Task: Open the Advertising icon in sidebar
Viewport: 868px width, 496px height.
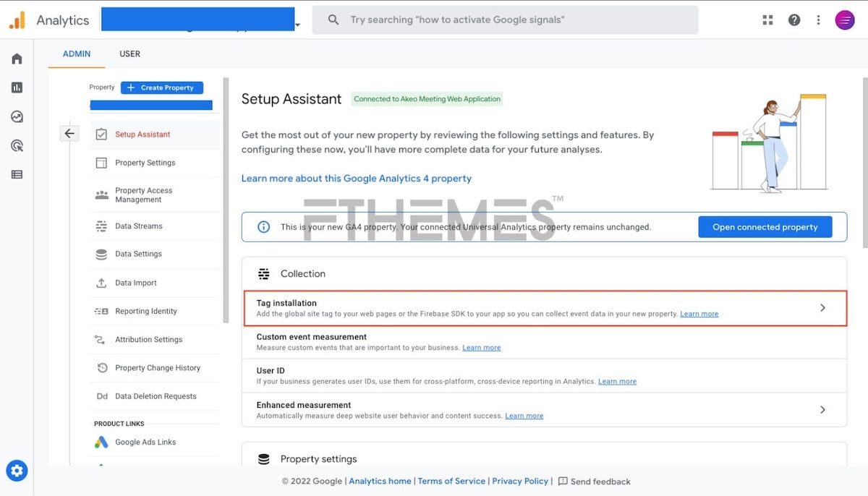Action: pos(17,145)
